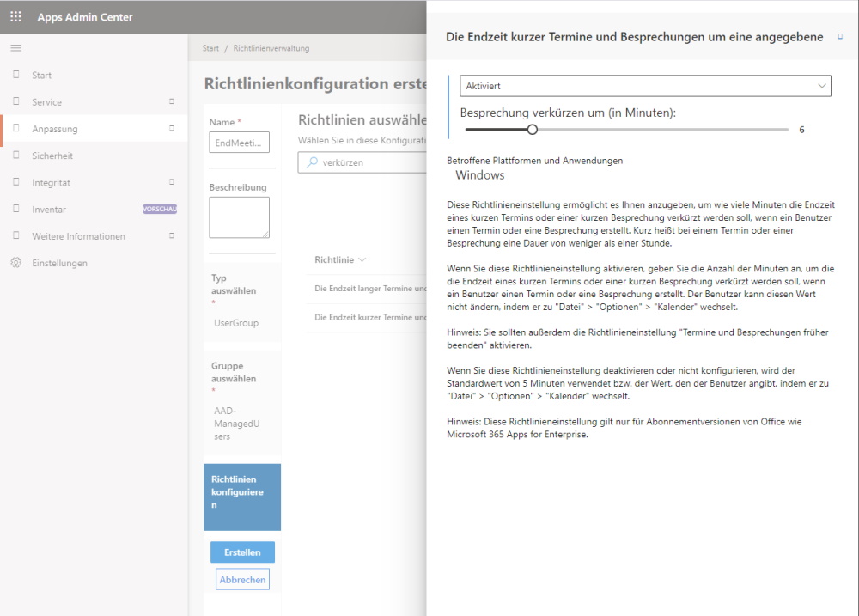This screenshot has width=859, height=616.
Task: Collapse navigation with hamburger menu icon
Action: click(x=15, y=48)
